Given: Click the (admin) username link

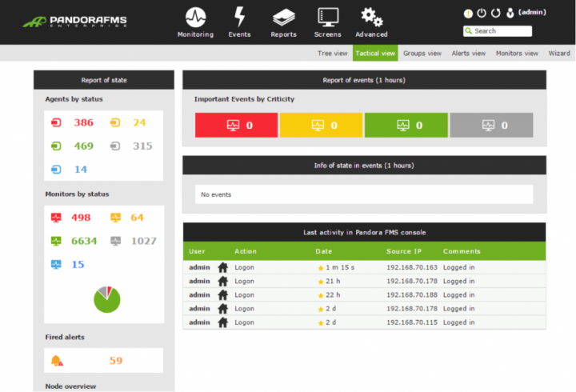Looking at the screenshot, I should pos(531,13).
